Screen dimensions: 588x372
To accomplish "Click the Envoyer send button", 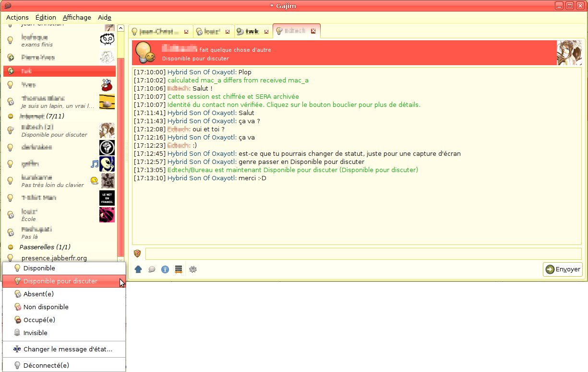I will (x=563, y=269).
